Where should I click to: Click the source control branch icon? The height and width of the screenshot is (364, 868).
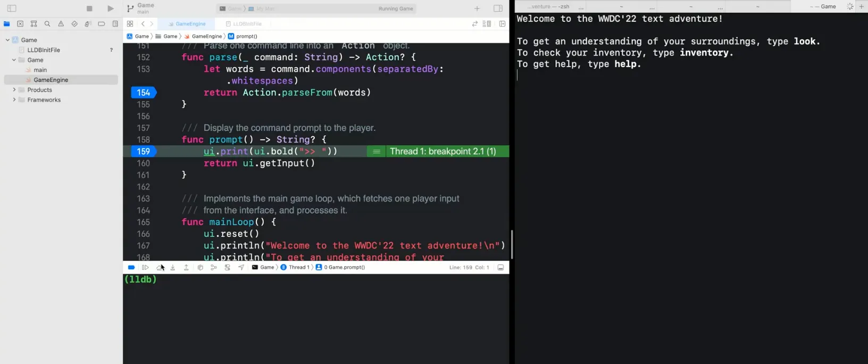(x=130, y=9)
